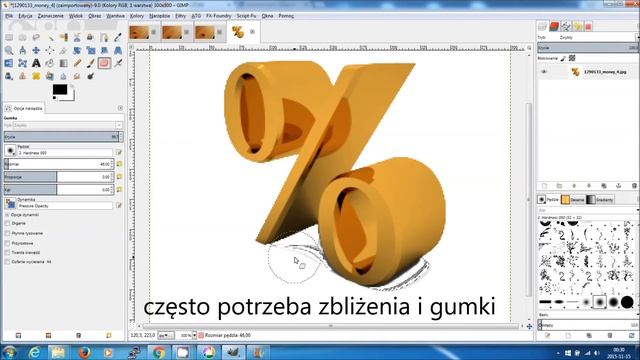Select the Pencil tool
The image size is (640, 360).
(x=77, y=63)
